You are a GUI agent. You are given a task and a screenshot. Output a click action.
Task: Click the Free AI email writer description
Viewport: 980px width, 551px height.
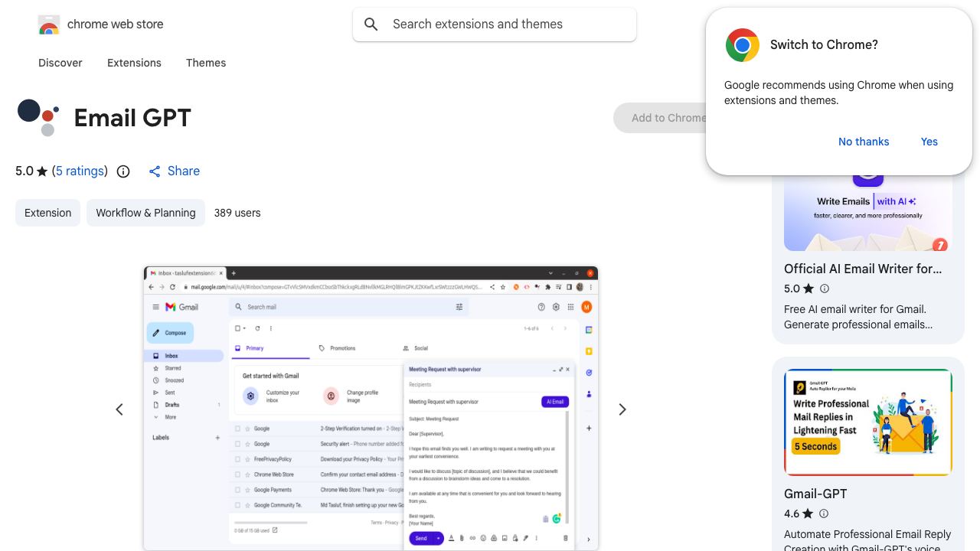tap(858, 317)
